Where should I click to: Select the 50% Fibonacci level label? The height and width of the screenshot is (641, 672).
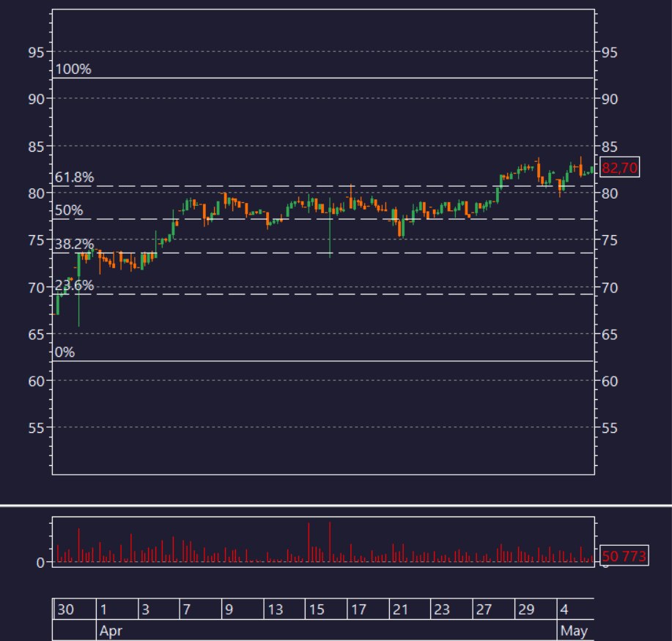tap(69, 210)
